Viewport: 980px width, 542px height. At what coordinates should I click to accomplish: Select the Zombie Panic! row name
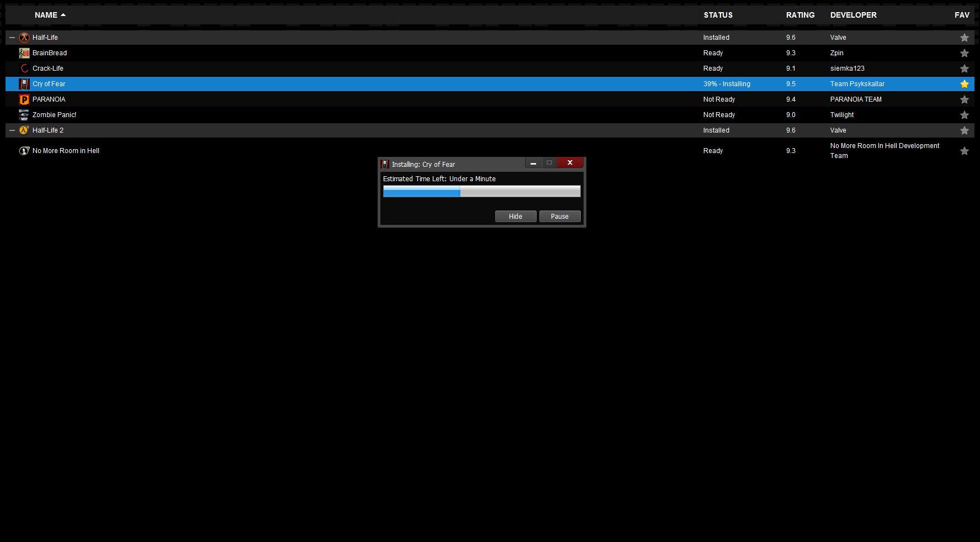tap(55, 115)
